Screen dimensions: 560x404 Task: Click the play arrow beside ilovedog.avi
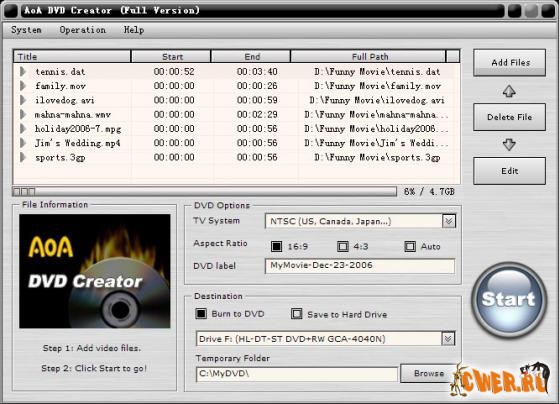[23, 100]
